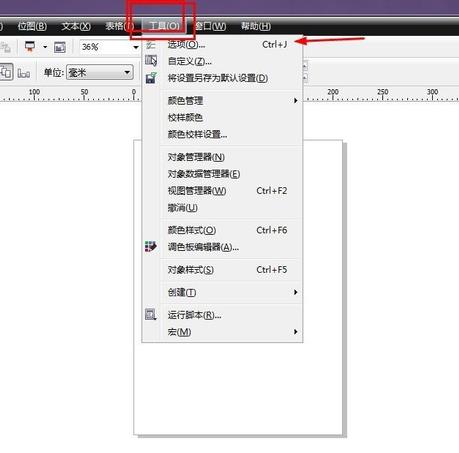
Task: Expand the 宏(M) submenu
Action: [222, 332]
